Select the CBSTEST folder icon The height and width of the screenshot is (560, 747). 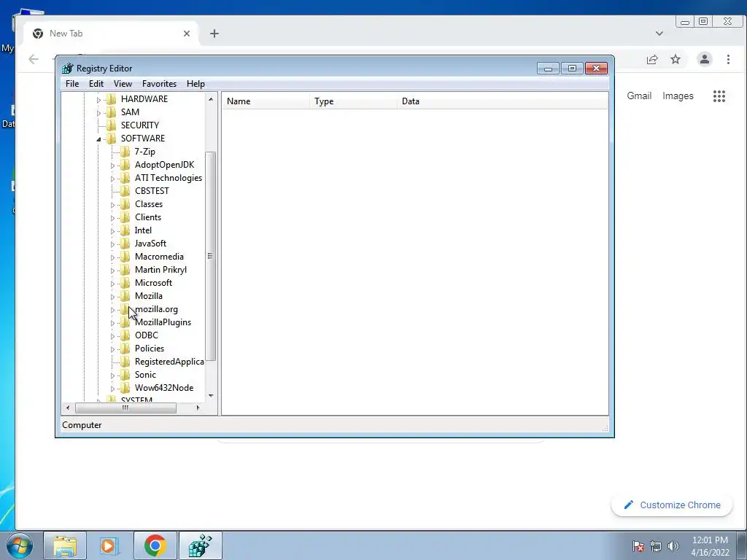coord(125,190)
